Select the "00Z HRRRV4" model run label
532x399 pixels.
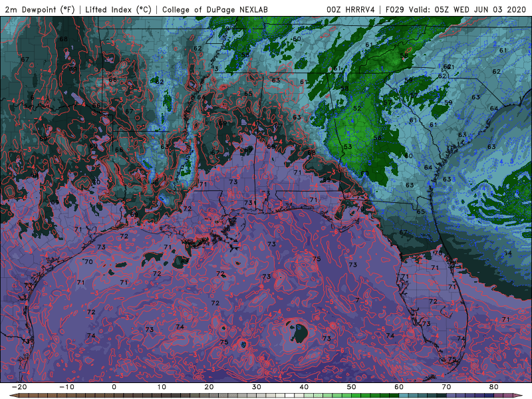coord(350,9)
